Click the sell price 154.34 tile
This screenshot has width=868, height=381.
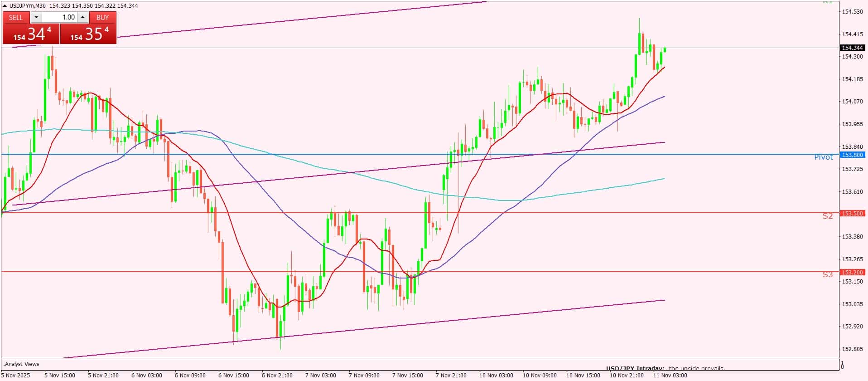tap(31, 34)
